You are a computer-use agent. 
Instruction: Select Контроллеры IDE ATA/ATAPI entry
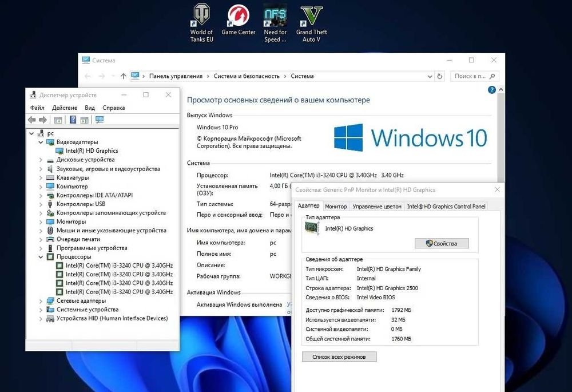point(94,195)
